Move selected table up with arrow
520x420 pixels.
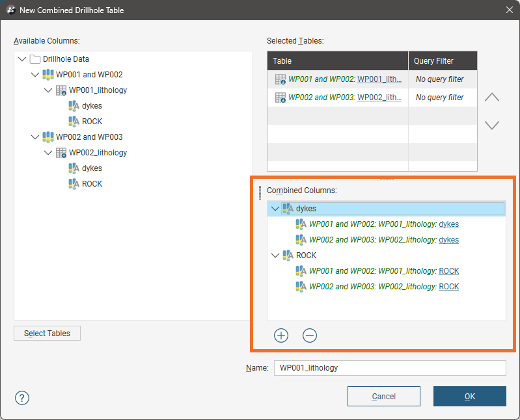click(x=492, y=97)
